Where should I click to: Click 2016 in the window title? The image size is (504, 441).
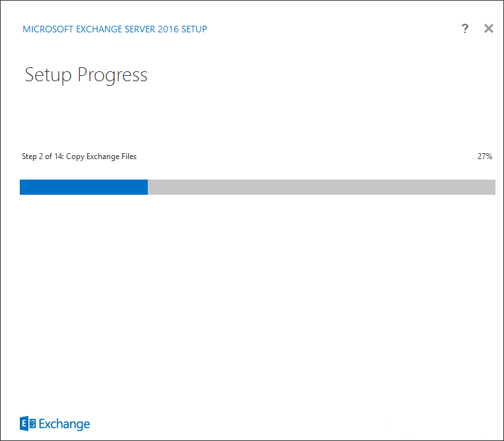tap(168, 29)
